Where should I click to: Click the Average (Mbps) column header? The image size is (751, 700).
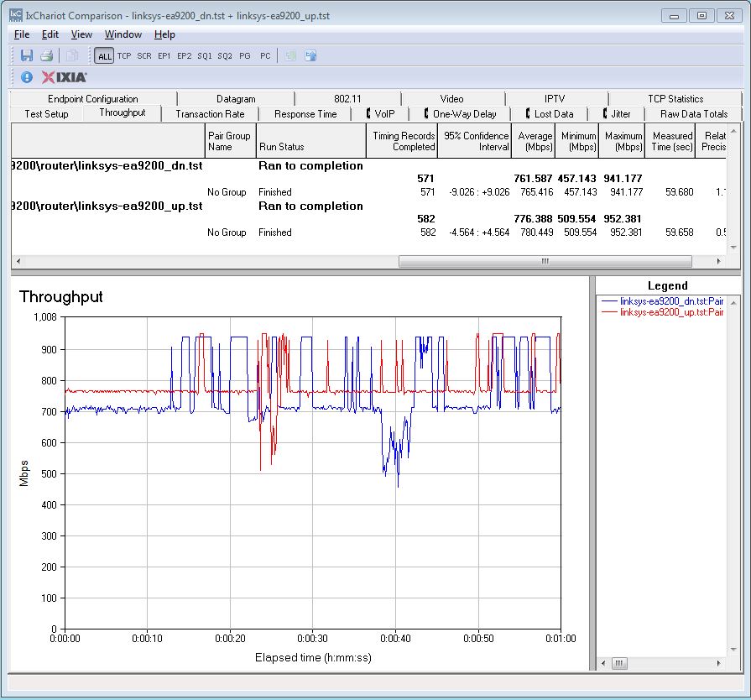pos(533,141)
